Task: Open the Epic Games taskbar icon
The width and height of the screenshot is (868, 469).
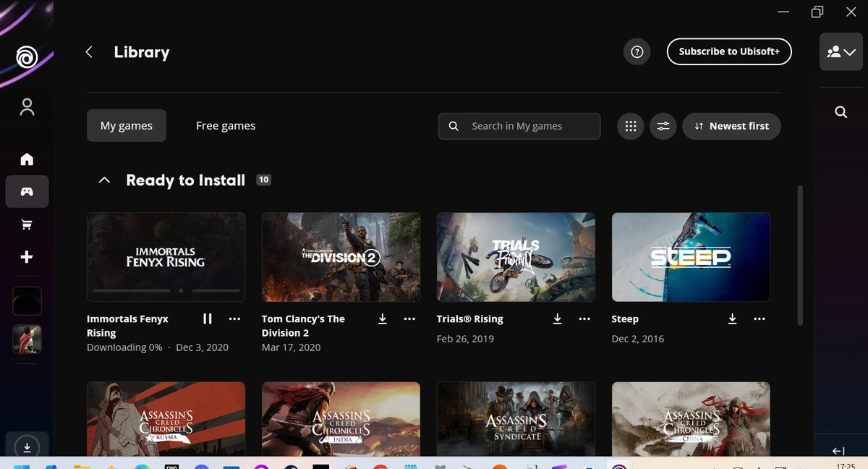Action: click(172, 465)
